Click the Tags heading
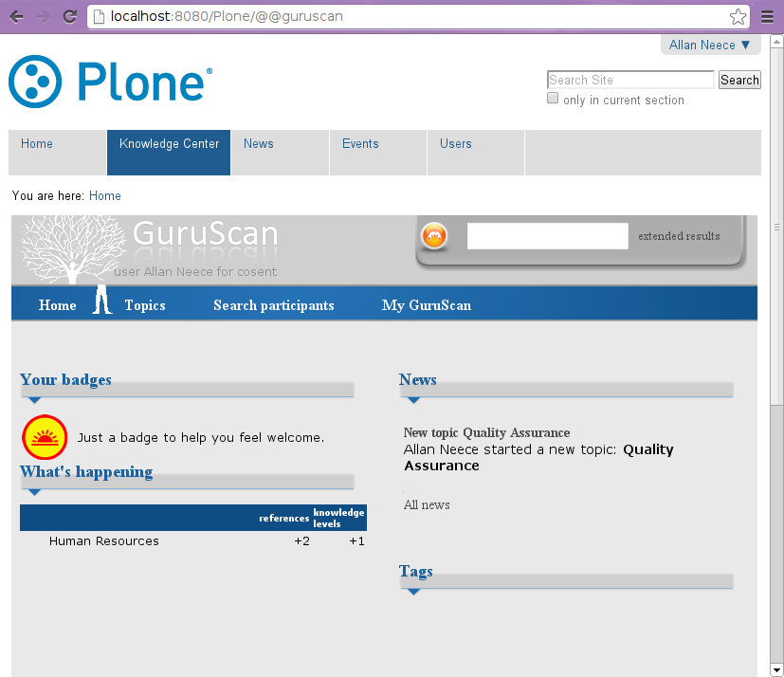Image resolution: width=784 pixels, height=677 pixels. 415,571
